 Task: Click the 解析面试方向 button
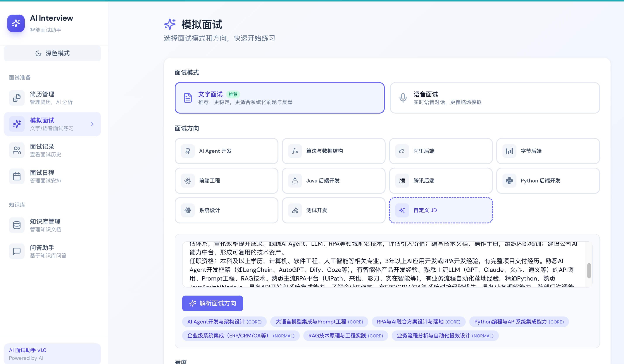point(212,303)
